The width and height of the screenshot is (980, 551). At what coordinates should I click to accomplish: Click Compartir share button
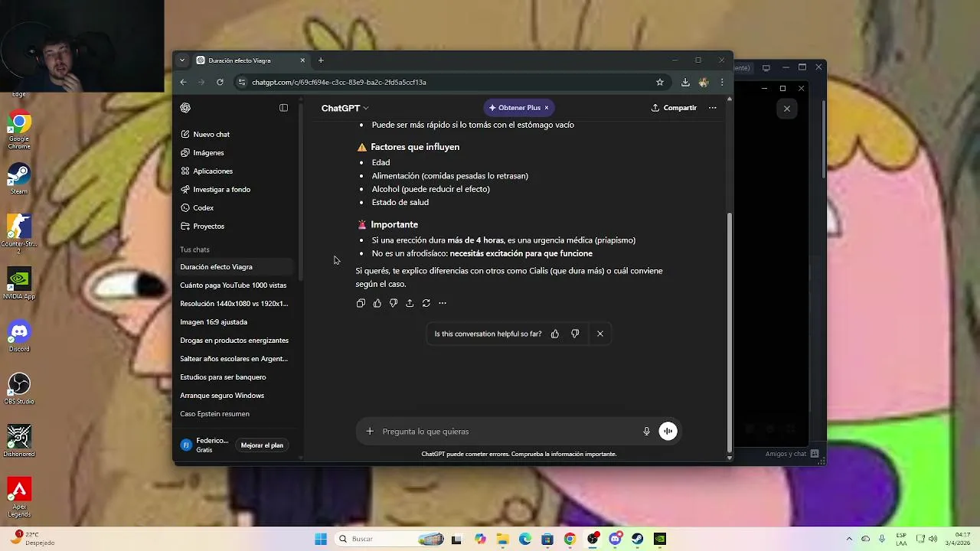tap(674, 108)
